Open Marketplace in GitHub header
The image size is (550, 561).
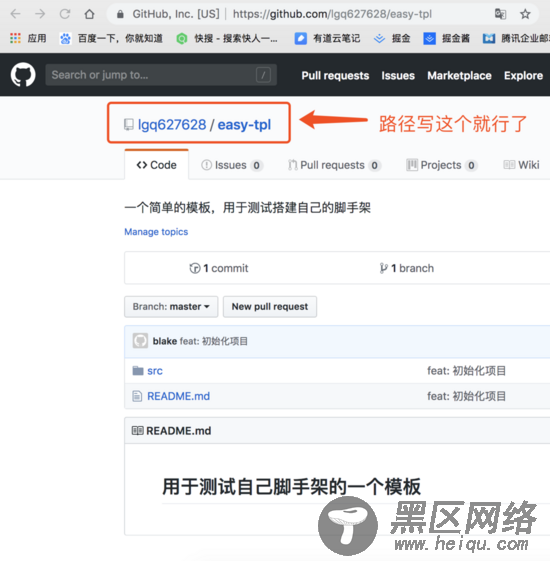click(459, 75)
